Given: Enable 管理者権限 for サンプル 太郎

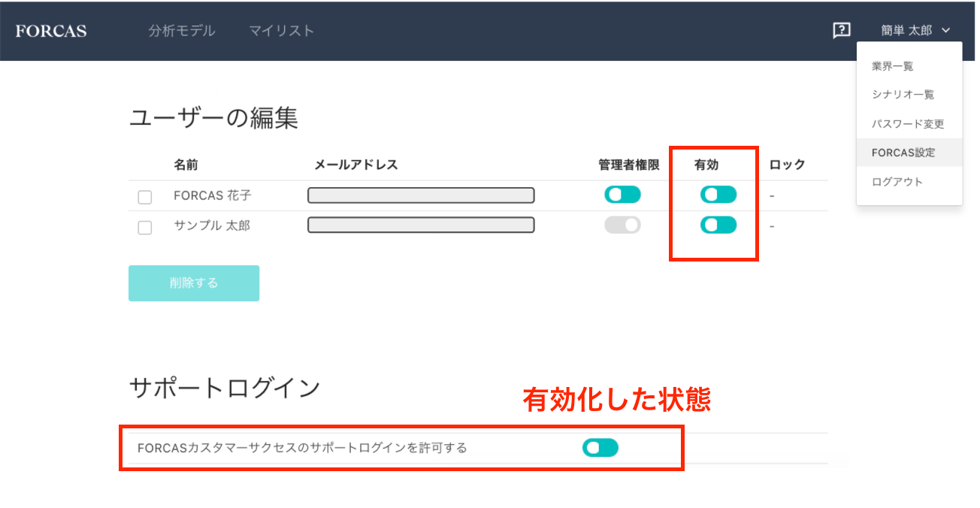Looking at the screenshot, I should (x=622, y=225).
